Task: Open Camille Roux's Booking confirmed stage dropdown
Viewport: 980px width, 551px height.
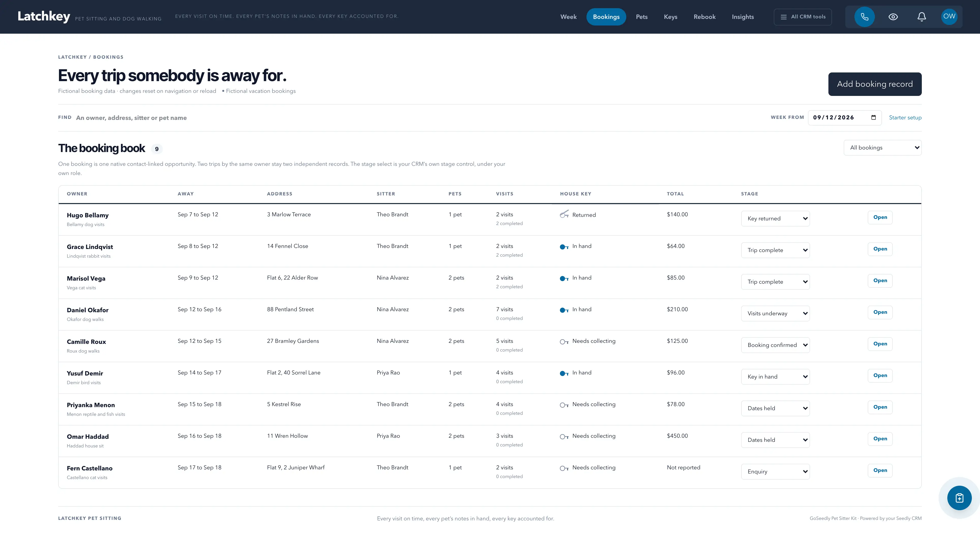Action: click(775, 345)
